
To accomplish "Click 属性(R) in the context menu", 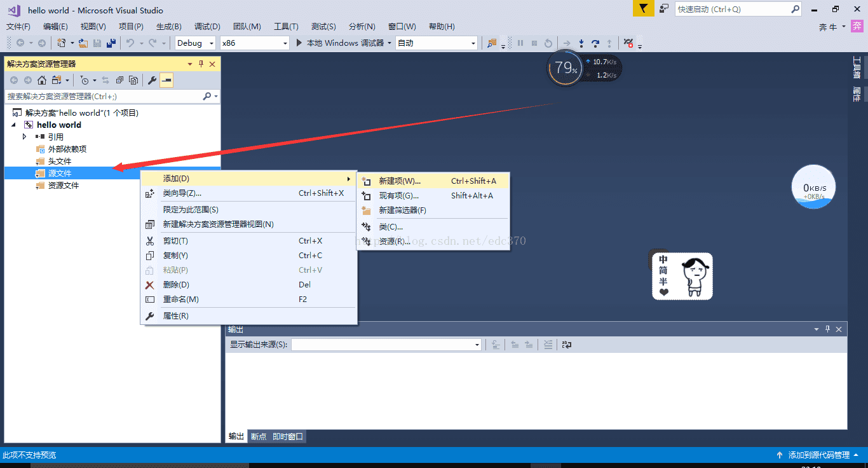I will click(x=248, y=316).
